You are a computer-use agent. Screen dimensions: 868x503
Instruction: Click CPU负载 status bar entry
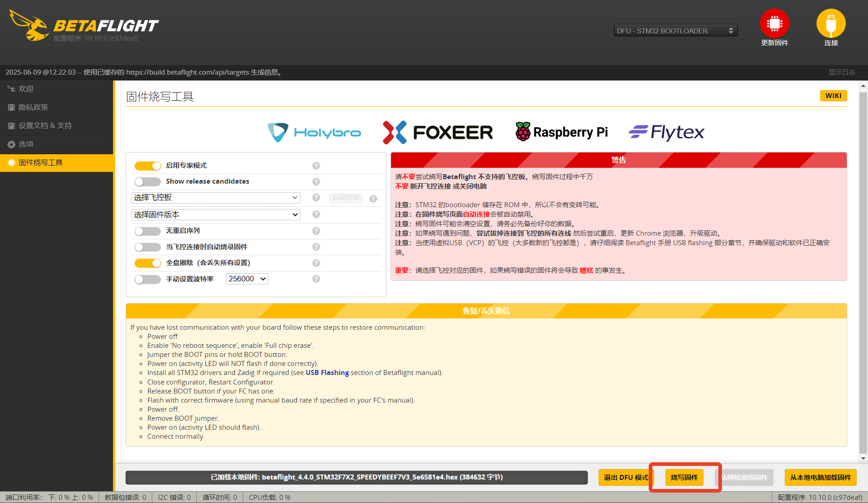pyautogui.click(x=270, y=498)
